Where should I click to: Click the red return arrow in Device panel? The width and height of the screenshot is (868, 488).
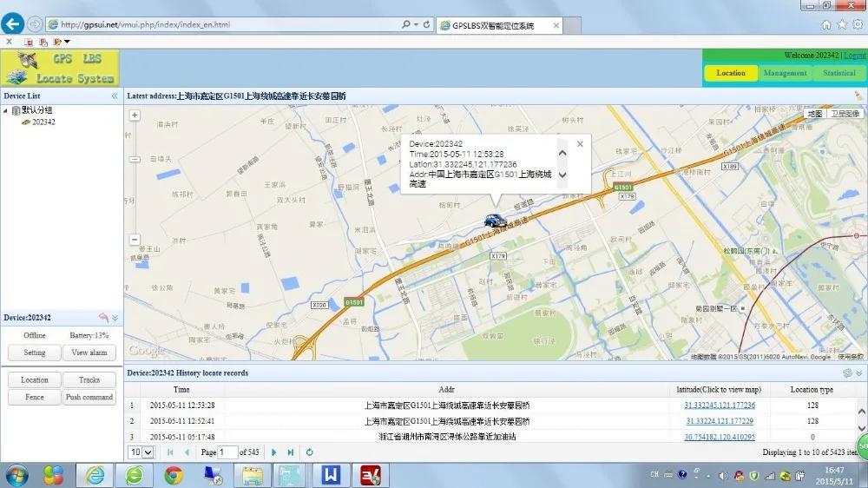(103, 318)
